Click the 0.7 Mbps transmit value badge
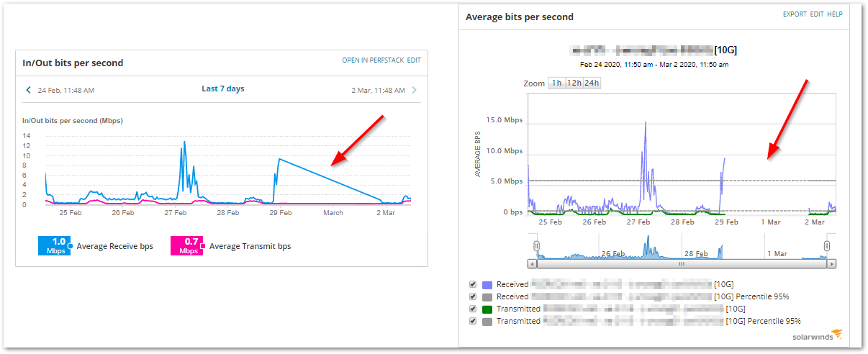The image size is (868, 354). pos(186,245)
